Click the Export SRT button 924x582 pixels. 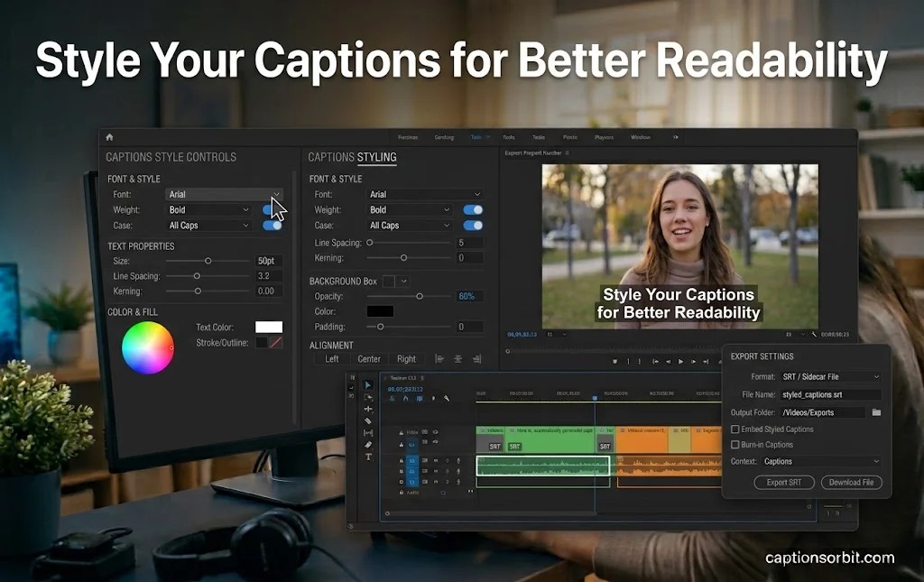(x=784, y=483)
